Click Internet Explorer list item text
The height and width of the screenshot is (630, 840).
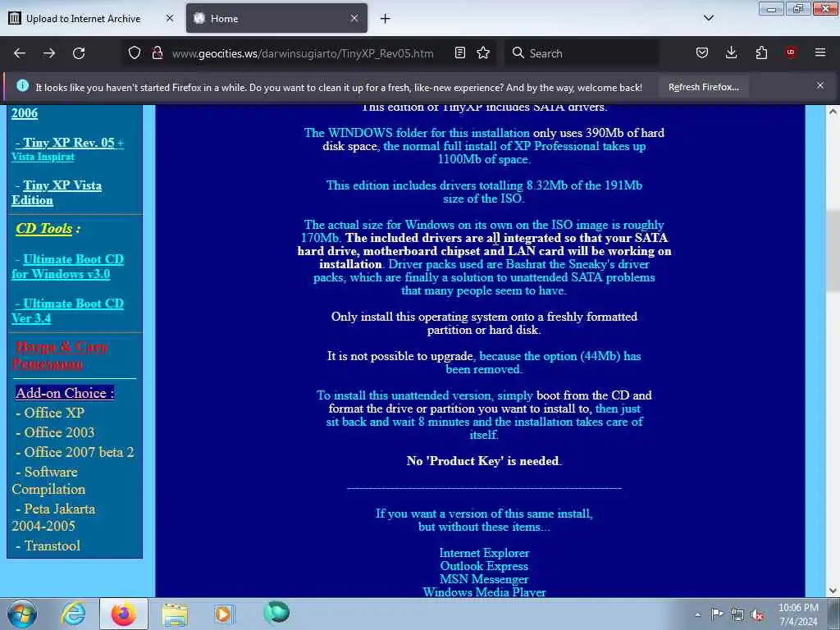pos(484,553)
